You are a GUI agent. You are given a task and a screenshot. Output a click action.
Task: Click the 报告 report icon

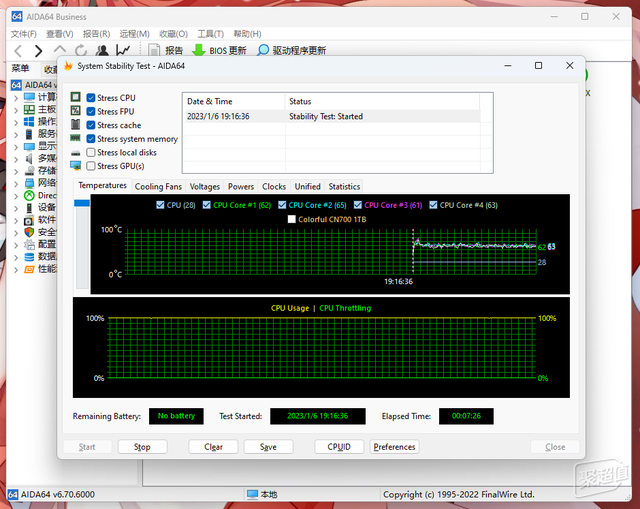(154, 50)
